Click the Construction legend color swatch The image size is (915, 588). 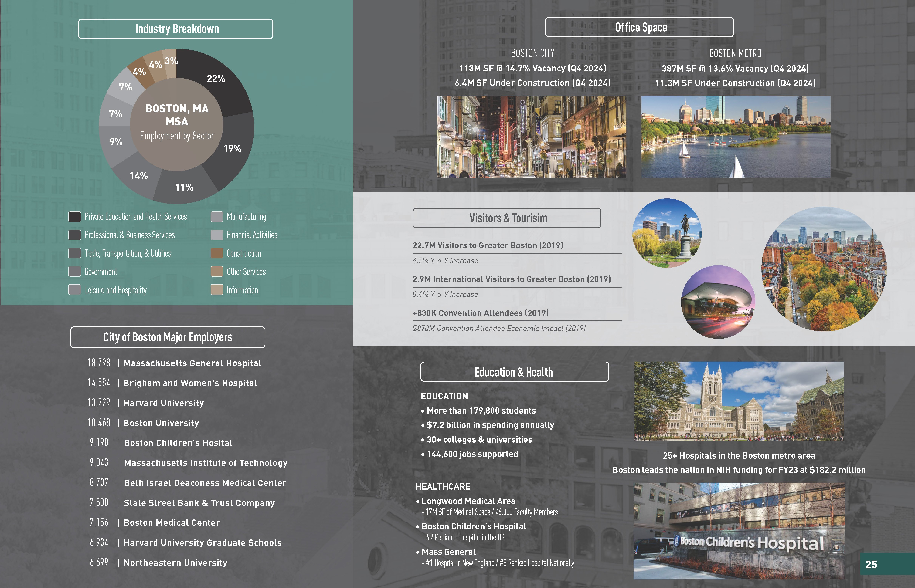coord(216,254)
